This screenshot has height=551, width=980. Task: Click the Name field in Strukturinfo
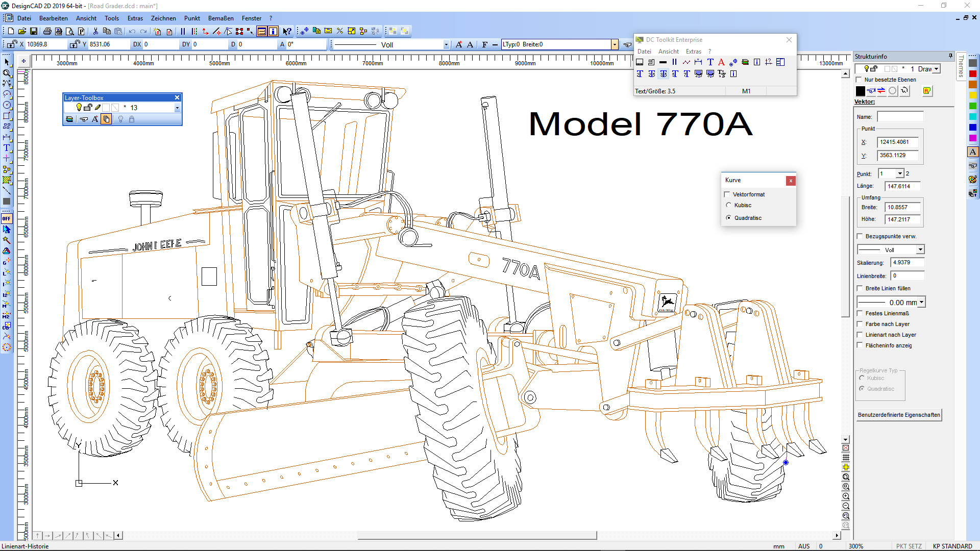(x=900, y=117)
